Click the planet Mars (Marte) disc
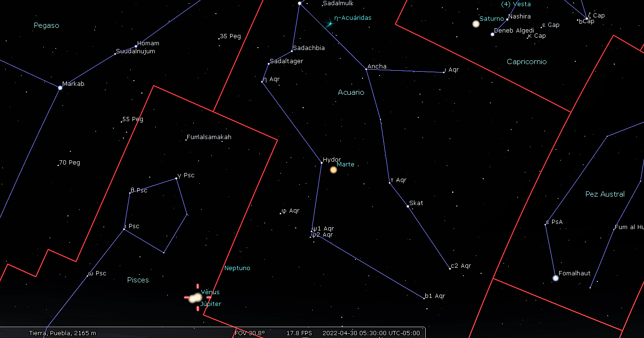This screenshot has width=644, height=338. point(333,170)
